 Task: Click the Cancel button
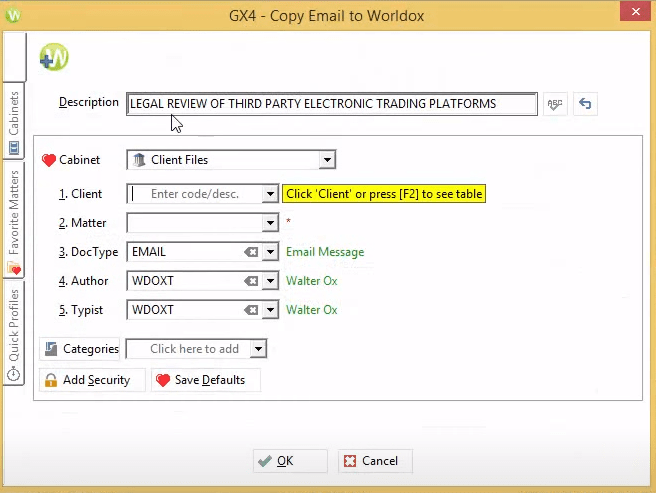[x=375, y=461]
